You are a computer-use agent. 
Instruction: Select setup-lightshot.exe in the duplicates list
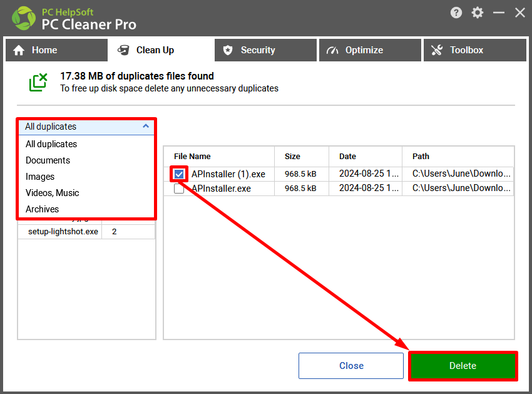pos(63,232)
